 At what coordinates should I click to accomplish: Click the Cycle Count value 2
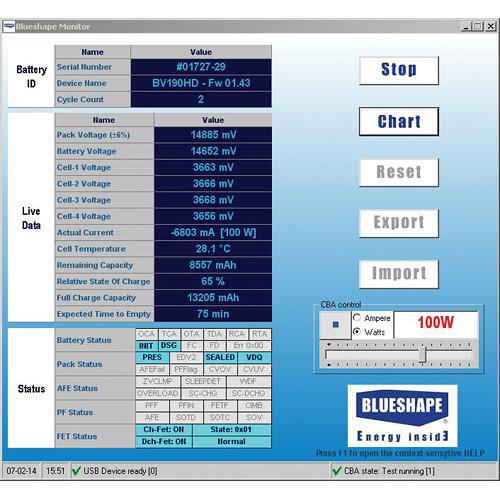[201, 99]
